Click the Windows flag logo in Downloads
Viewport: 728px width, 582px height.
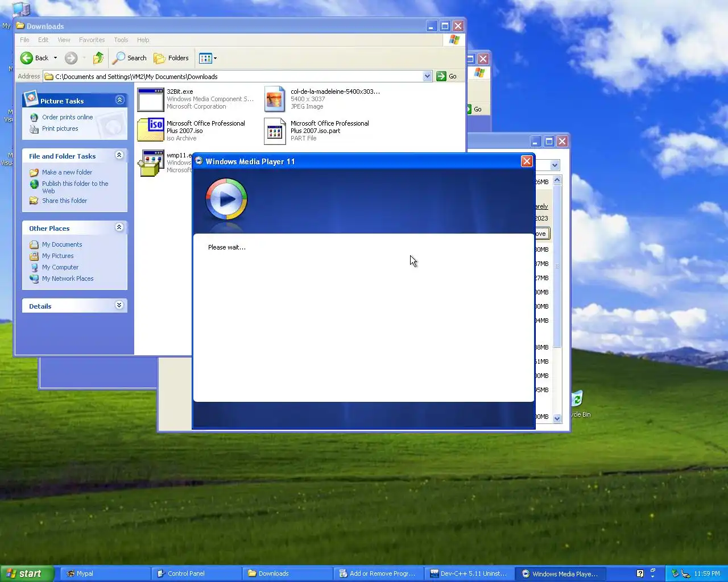pyautogui.click(x=454, y=40)
